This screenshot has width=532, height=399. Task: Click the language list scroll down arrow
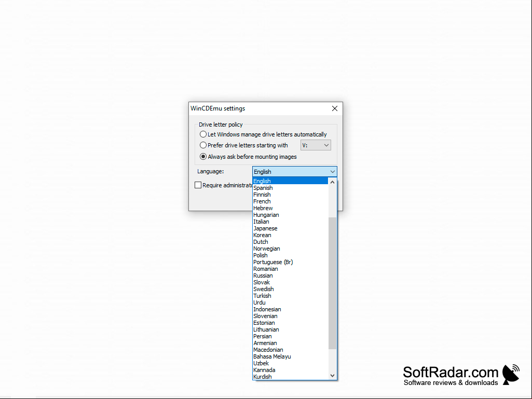tap(333, 375)
